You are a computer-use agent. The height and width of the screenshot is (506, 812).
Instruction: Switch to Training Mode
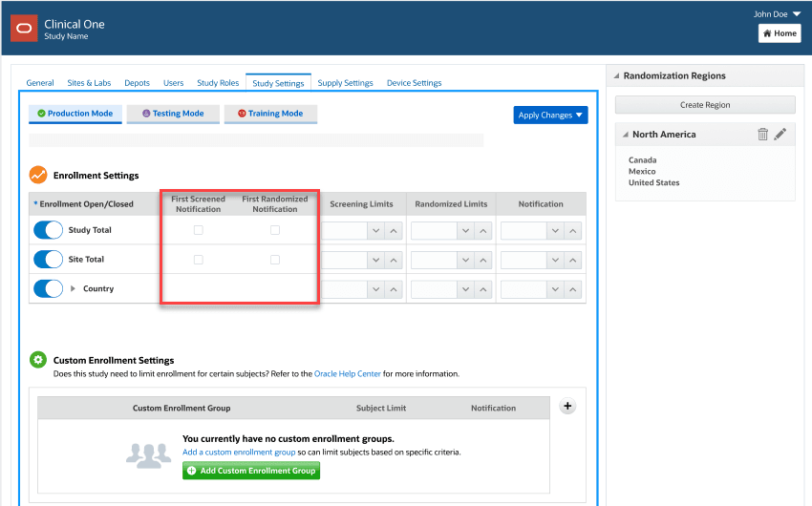tap(270, 114)
